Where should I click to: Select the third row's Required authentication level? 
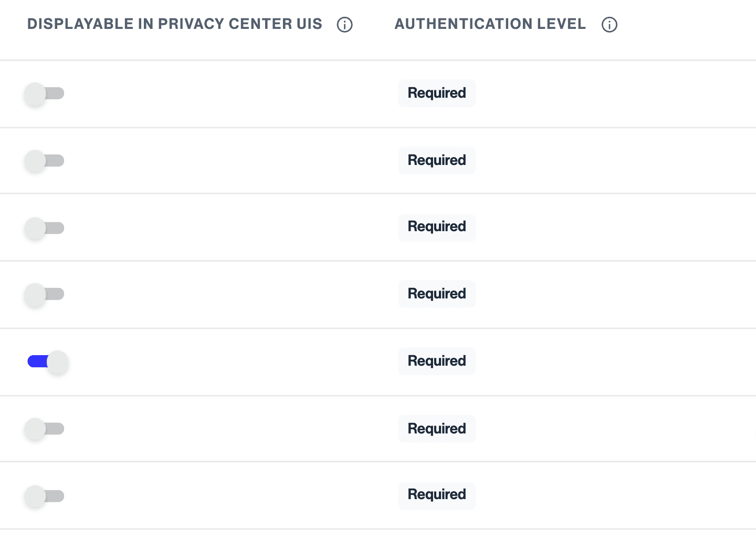pos(437,227)
